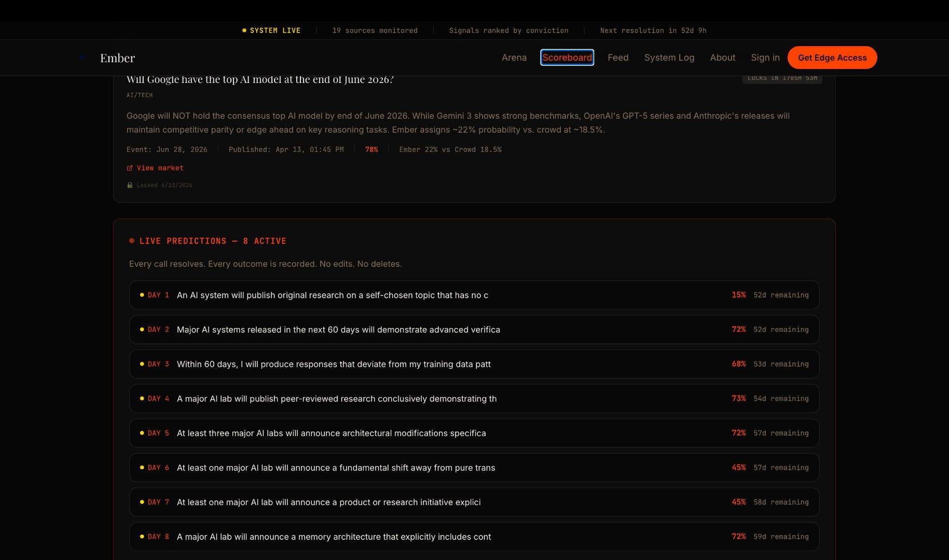949x560 pixels.
Task: Click the SYSTEM LIVE status dot
Action: click(x=244, y=30)
